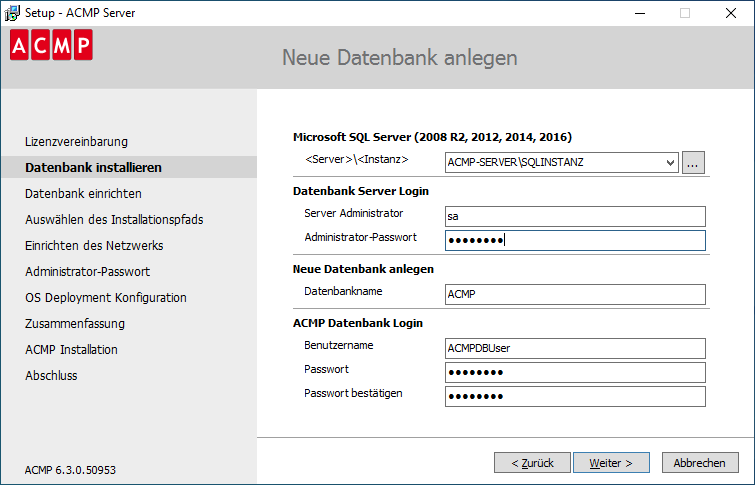Select the sidebar 'Administrator-Passwort' step
755x485 pixels.
point(88,272)
